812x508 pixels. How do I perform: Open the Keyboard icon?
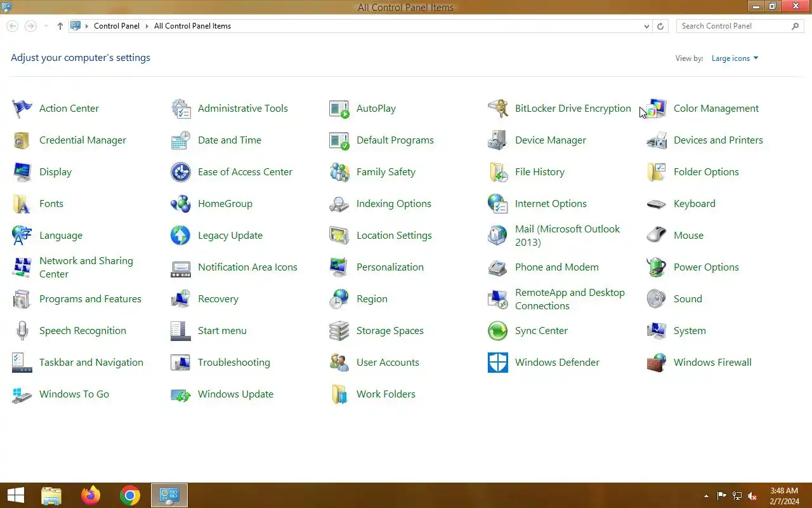click(x=657, y=204)
